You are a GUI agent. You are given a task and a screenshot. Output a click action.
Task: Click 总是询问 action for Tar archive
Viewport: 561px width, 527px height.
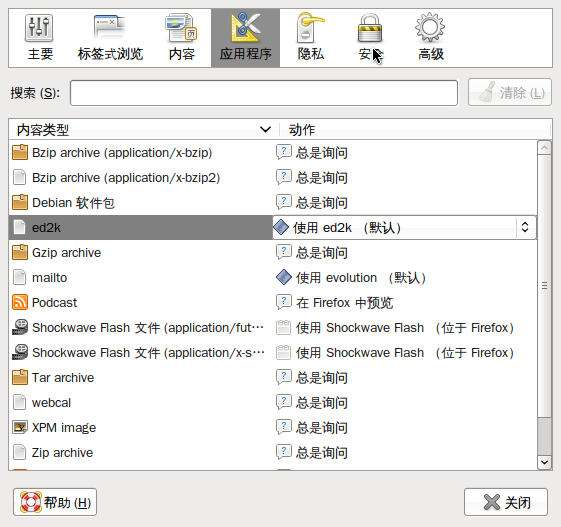322,378
